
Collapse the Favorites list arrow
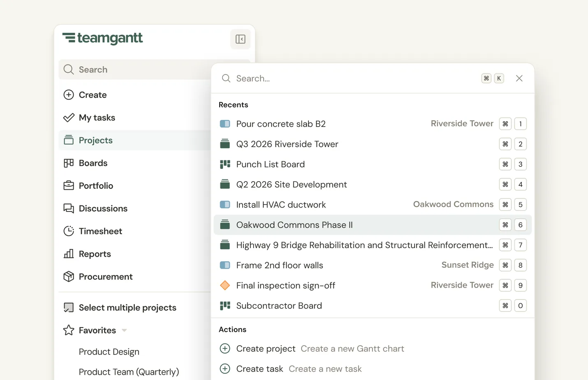click(x=124, y=330)
